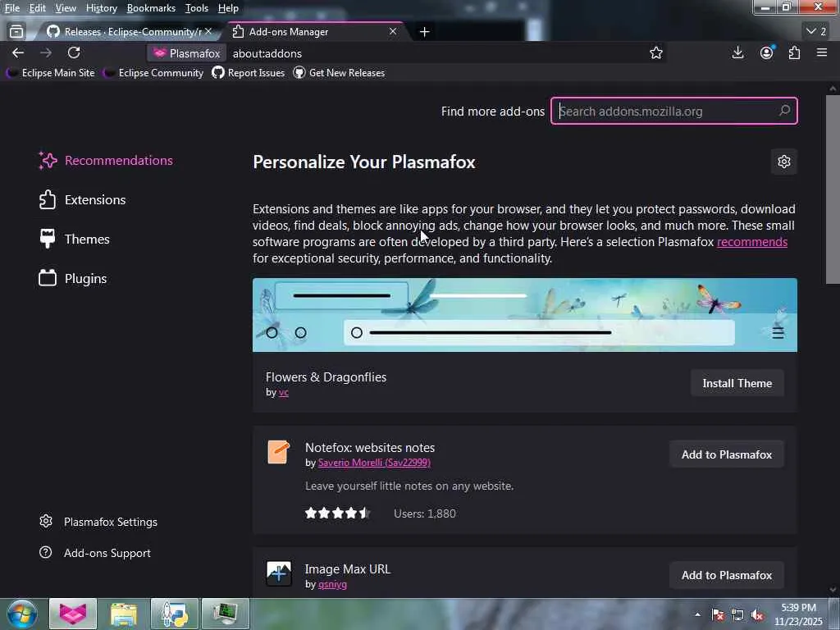The height and width of the screenshot is (630, 840).
Task: Open the File menu
Action: (x=11, y=8)
